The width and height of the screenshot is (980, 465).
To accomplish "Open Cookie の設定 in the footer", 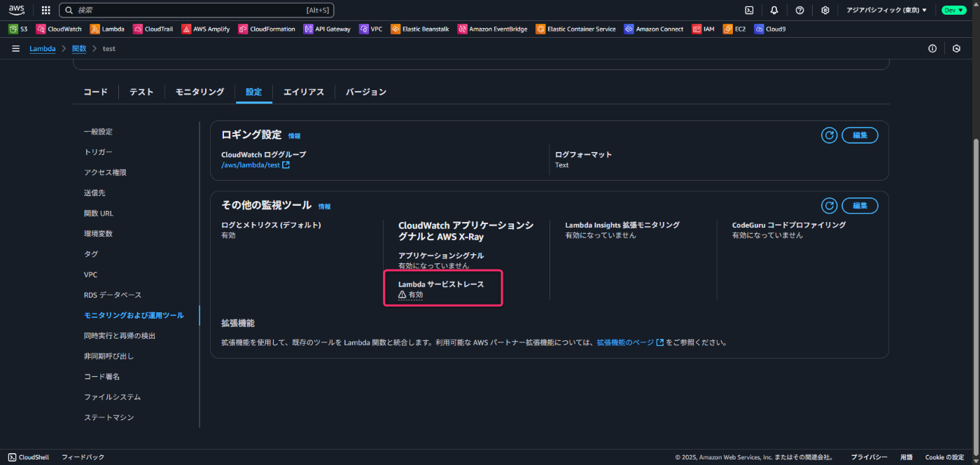I will [x=944, y=457].
